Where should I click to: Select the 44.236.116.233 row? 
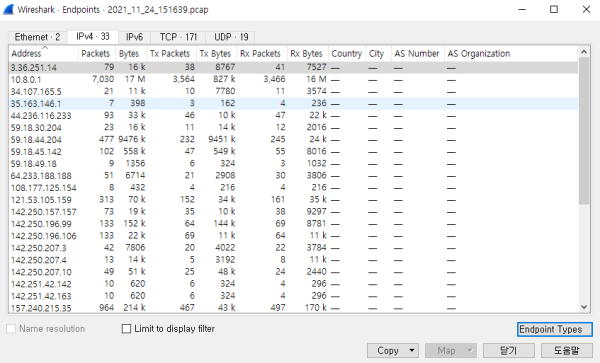point(293,116)
